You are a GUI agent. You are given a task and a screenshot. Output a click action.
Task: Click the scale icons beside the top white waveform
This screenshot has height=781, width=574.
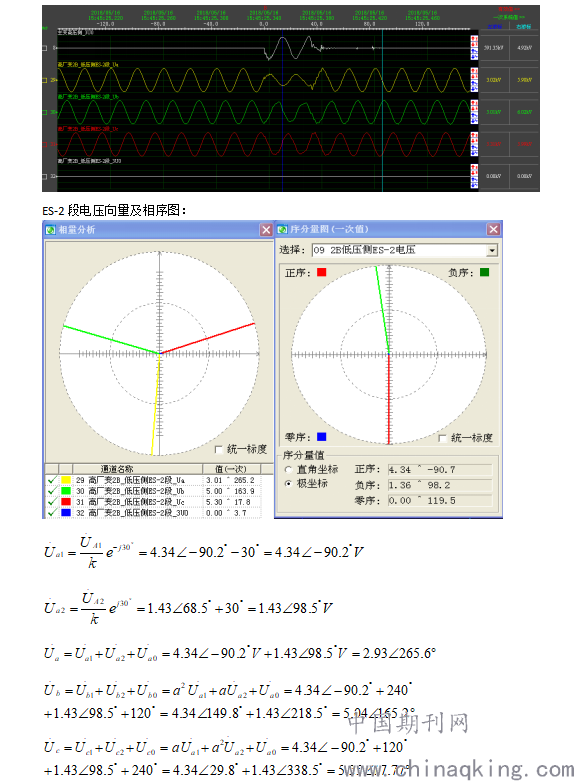pos(474,48)
